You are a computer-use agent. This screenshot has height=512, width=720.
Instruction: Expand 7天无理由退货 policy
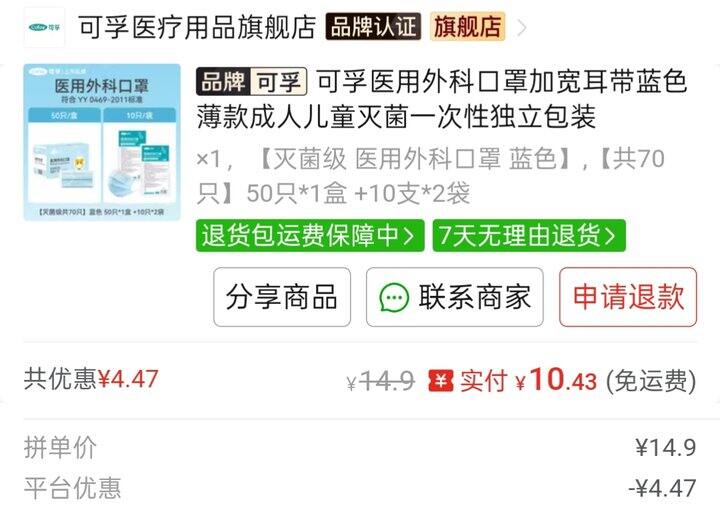(529, 236)
